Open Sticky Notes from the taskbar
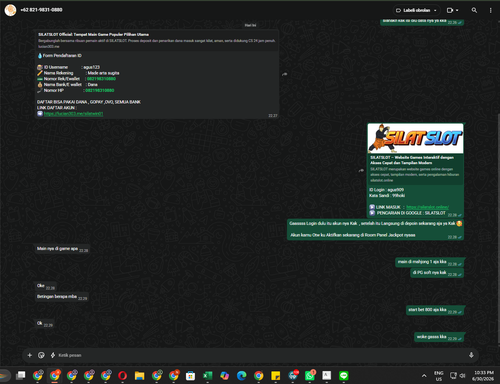 pos(275,376)
